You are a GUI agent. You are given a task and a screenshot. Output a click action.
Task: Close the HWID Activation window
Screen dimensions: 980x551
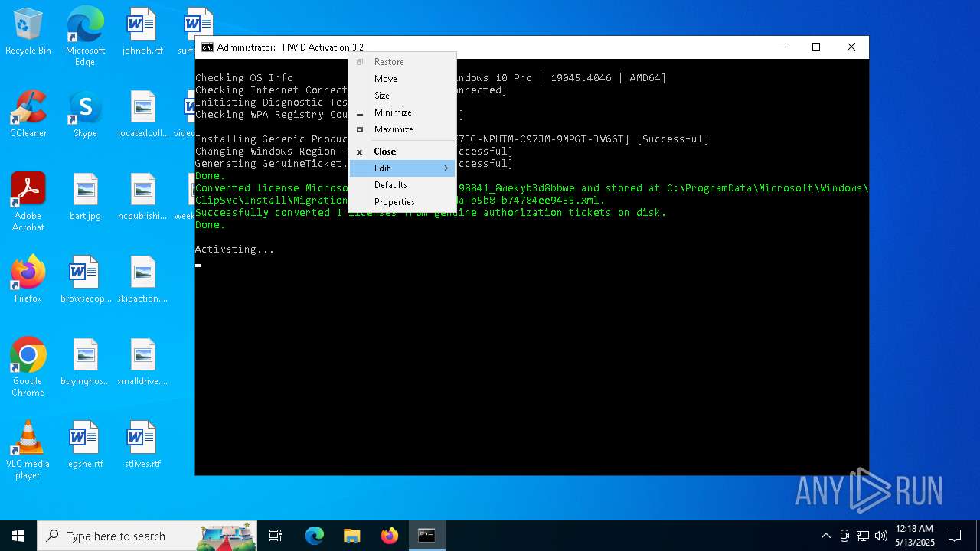(x=851, y=47)
